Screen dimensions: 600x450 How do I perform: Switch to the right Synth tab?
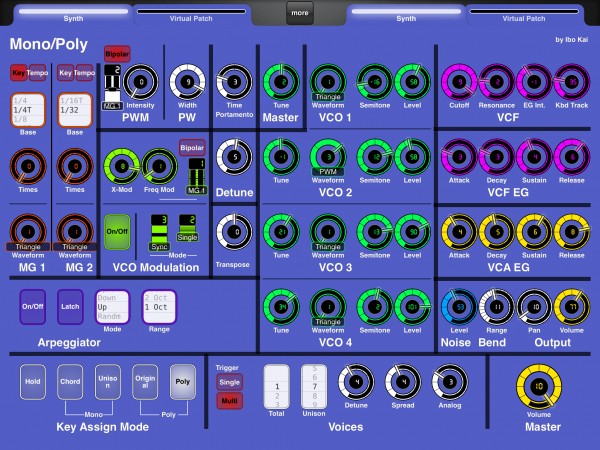406,15
